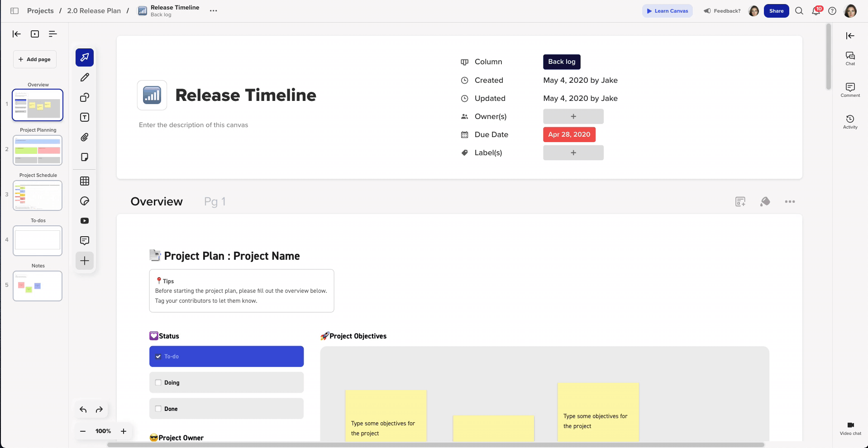868x448 pixels.
Task: Open the Chat panel
Action: click(850, 58)
